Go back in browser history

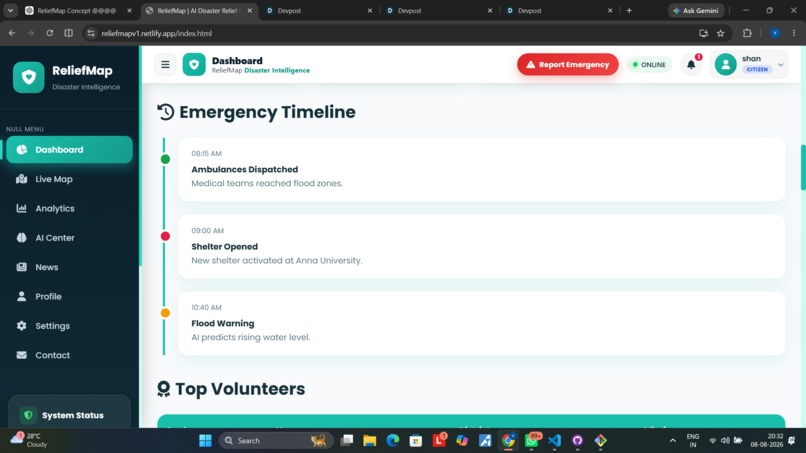12,33
